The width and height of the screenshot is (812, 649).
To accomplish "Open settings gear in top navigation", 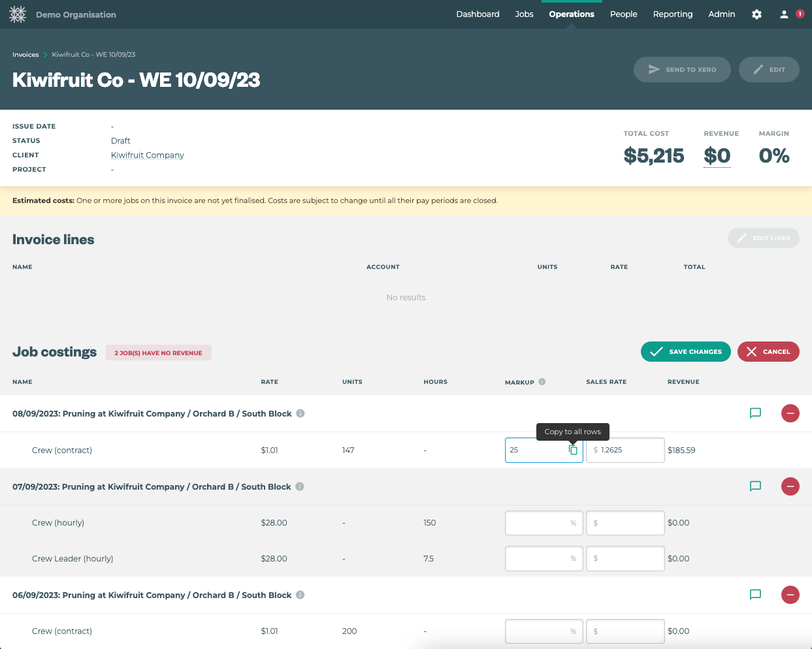I will [756, 14].
